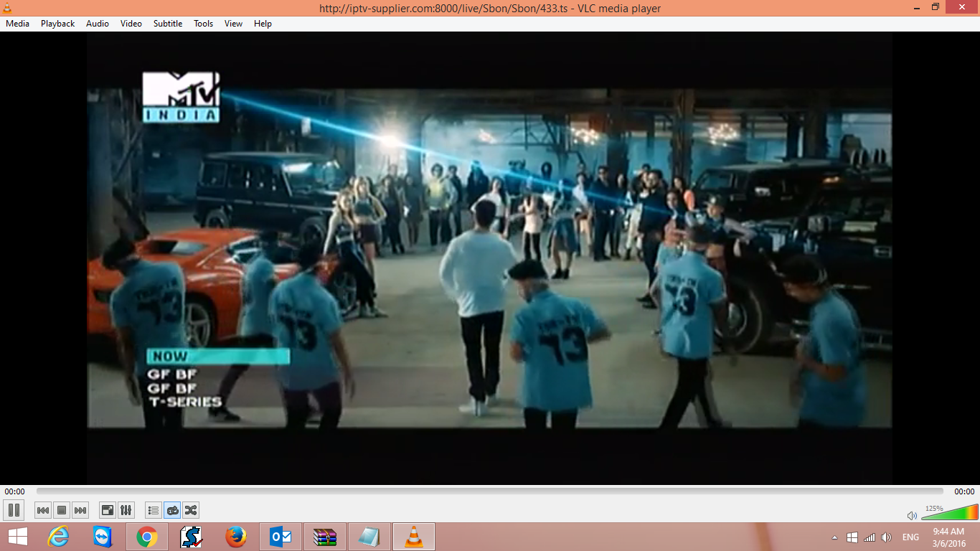Click the playback seek bar
Viewport: 980px width, 551px height.
pyautogui.click(x=489, y=491)
